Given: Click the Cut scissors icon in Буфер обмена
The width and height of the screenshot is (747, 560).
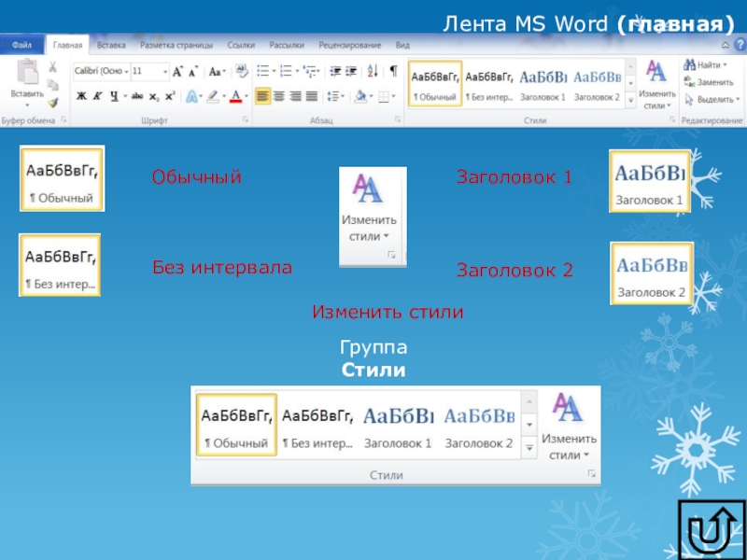Looking at the screenshot, I should [52, 66].
